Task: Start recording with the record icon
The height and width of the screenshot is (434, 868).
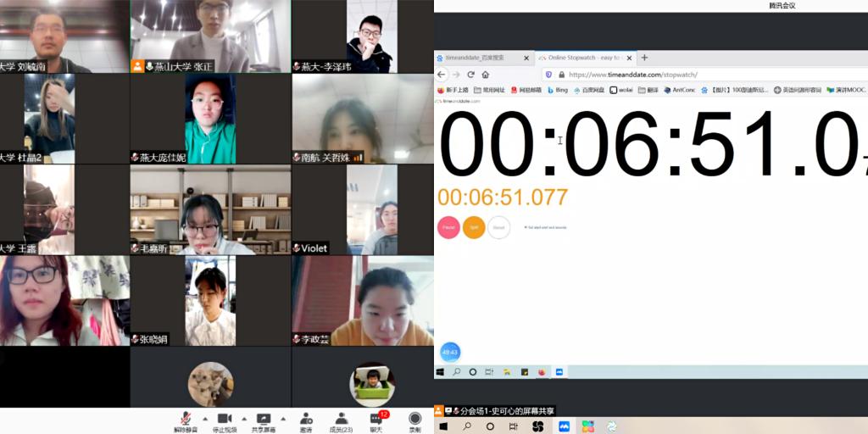Action: click(415, 419)
